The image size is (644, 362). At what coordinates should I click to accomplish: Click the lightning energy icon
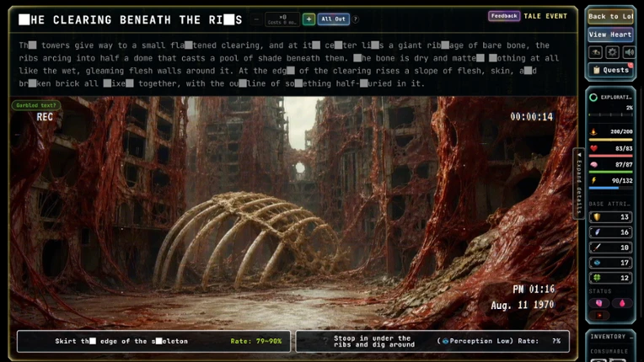point(593,180)
